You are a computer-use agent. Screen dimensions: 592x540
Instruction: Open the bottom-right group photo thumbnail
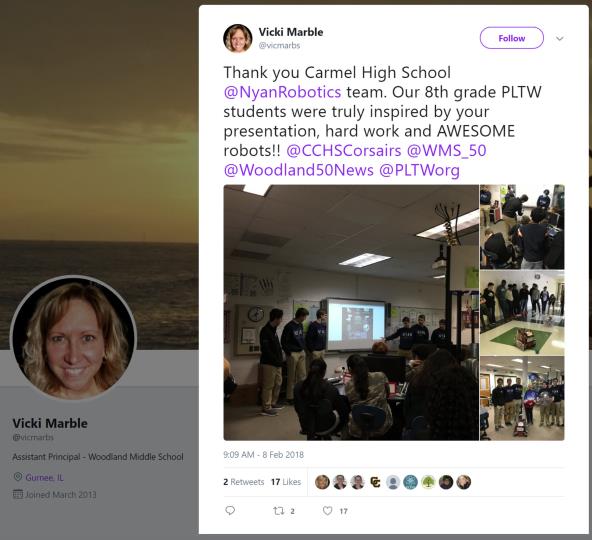pyautogui.click(x=522, y=398)
